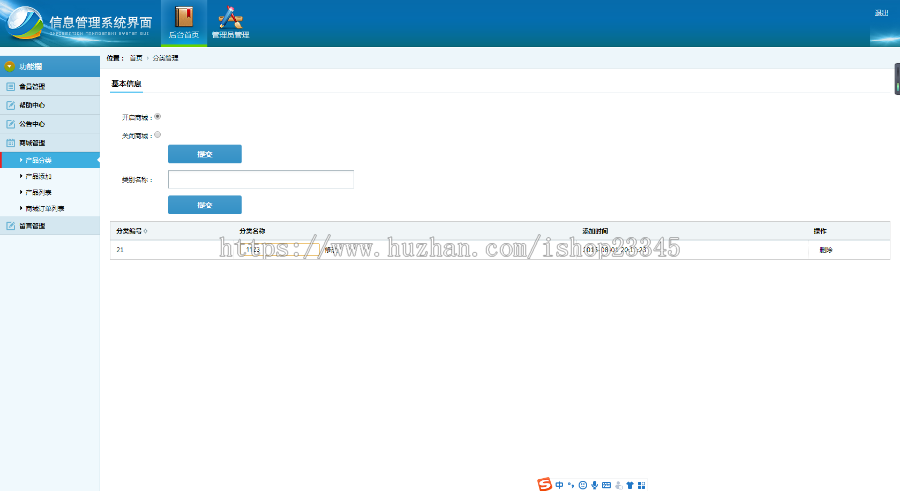Viewport: 900px width, 491px height.
Task: Click the 提交 button below the radio options
Action: click(205, 154)
